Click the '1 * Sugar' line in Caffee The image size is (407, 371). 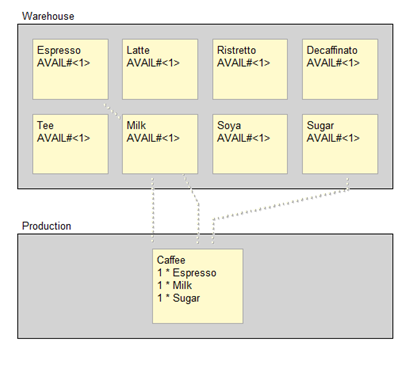tap(178, 298)
